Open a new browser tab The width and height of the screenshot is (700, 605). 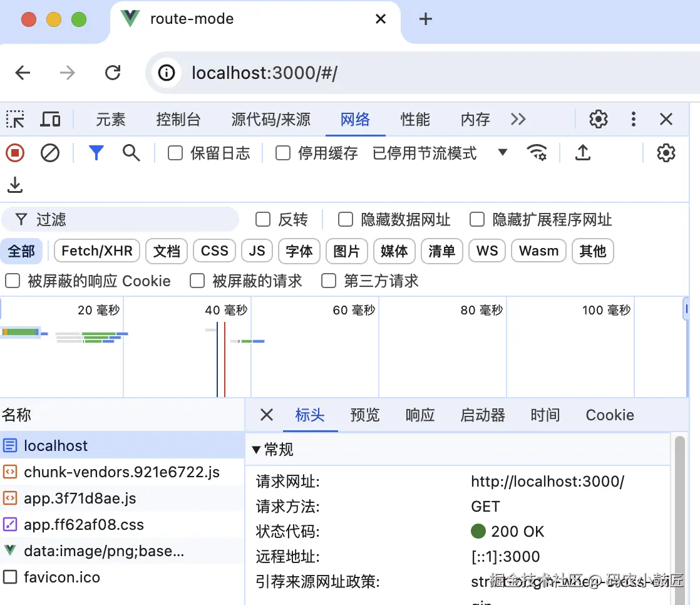425,19
